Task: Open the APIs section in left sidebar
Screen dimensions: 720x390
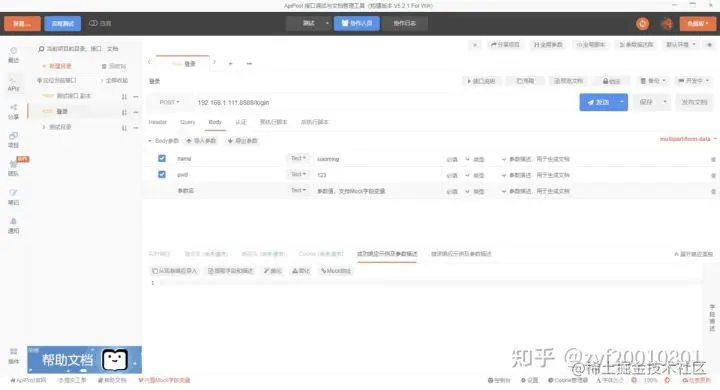Action: (13, 84)
